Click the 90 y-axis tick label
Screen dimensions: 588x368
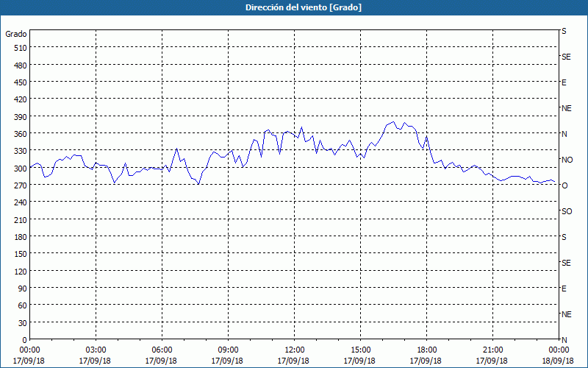coord(23,289)
